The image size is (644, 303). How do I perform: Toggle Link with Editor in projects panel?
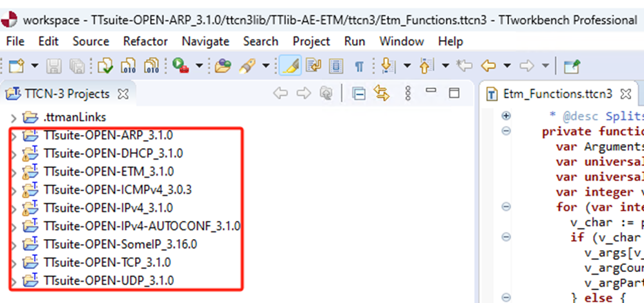[x=381, y=94]
